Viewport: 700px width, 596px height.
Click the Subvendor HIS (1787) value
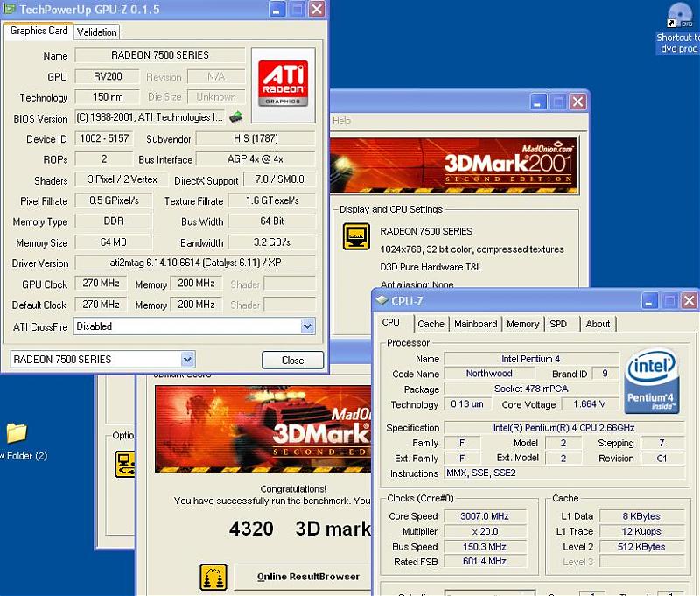(255, 138)
